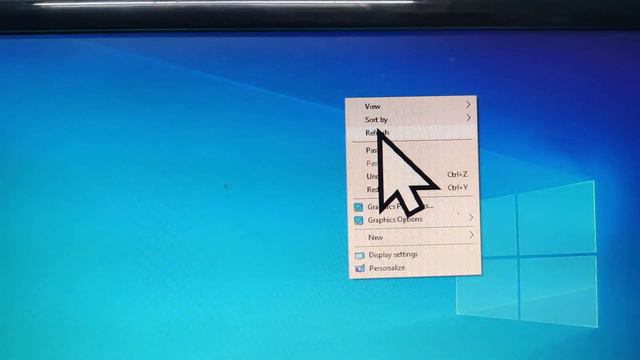The width and height of the screenshot is (640, 360).
Task: Choose Refresh in the context menu
Action: click(x=412, y=133)
